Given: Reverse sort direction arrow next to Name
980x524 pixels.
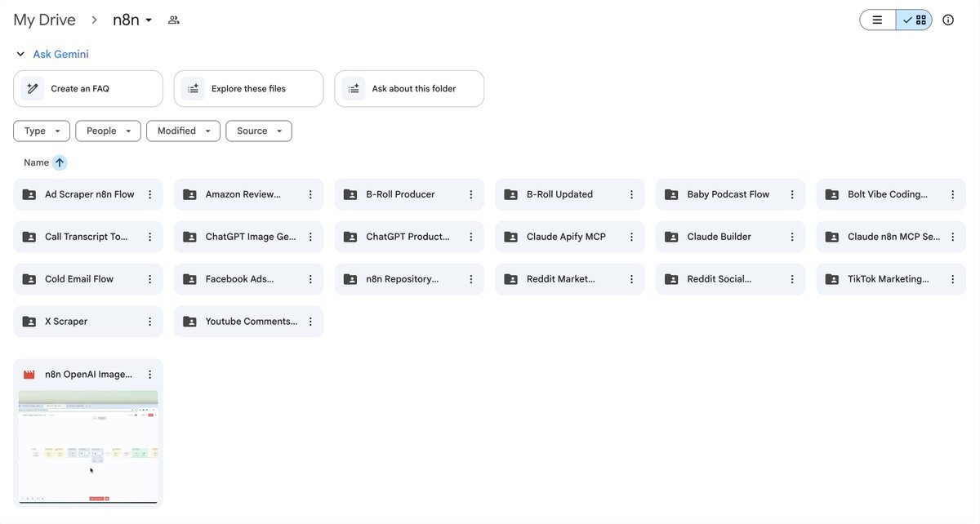Looking at the screenshot, I should 60,162.
